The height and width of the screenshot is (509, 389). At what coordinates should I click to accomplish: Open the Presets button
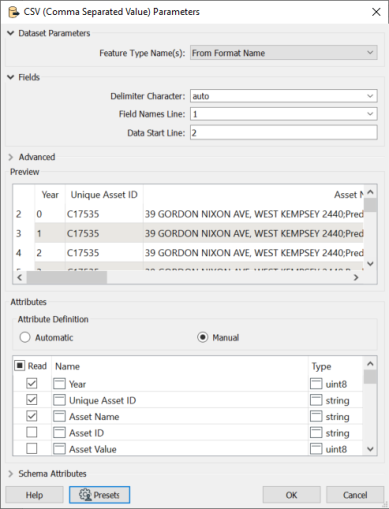point(100,495)
